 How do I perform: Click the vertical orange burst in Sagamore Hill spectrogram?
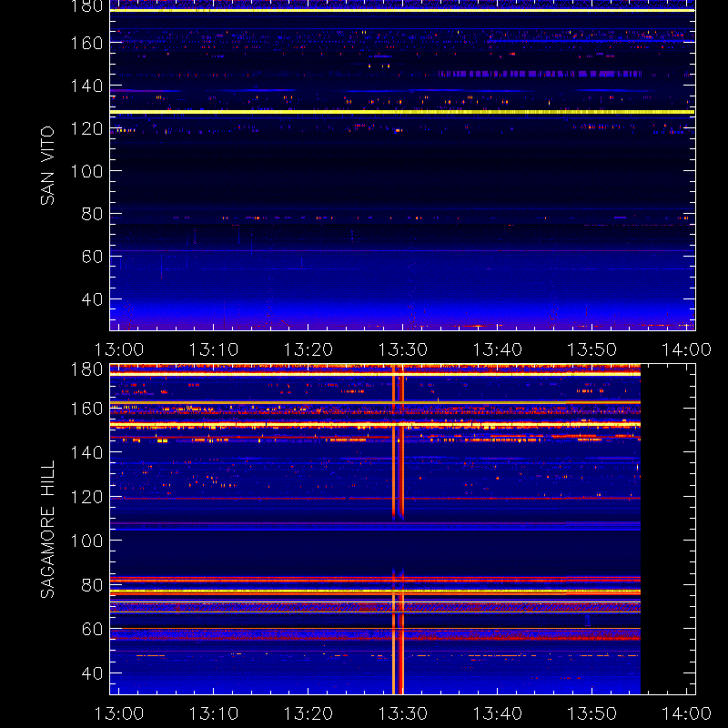click(x=398, y=530)
